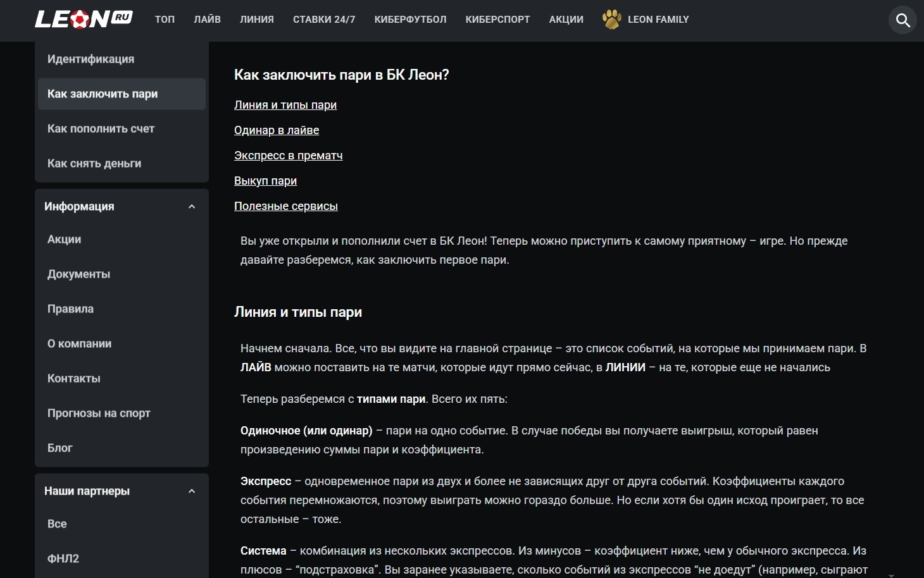Viewport: 924px width, 578px height.
Task: Open Документы sidebar item
Action: (122, 274)
